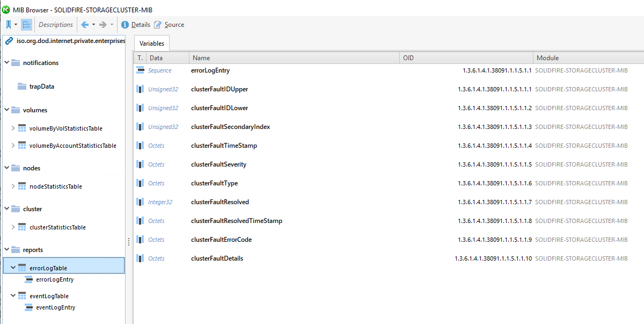Click clusterFaultIDLower row column icon
The image size is (644, 324).
click(x=140, y=108)
